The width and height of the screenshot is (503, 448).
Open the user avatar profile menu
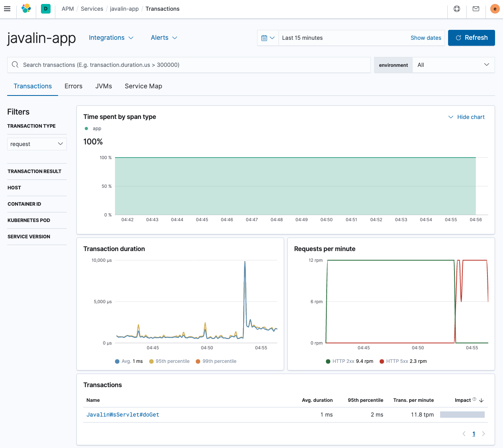(x=495, y=8)
